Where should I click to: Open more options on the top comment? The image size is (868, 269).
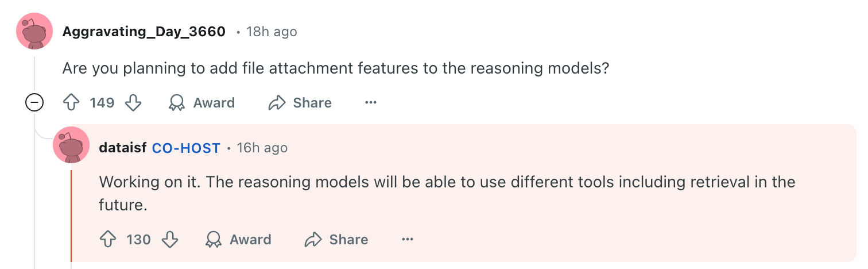pos(371,103)
